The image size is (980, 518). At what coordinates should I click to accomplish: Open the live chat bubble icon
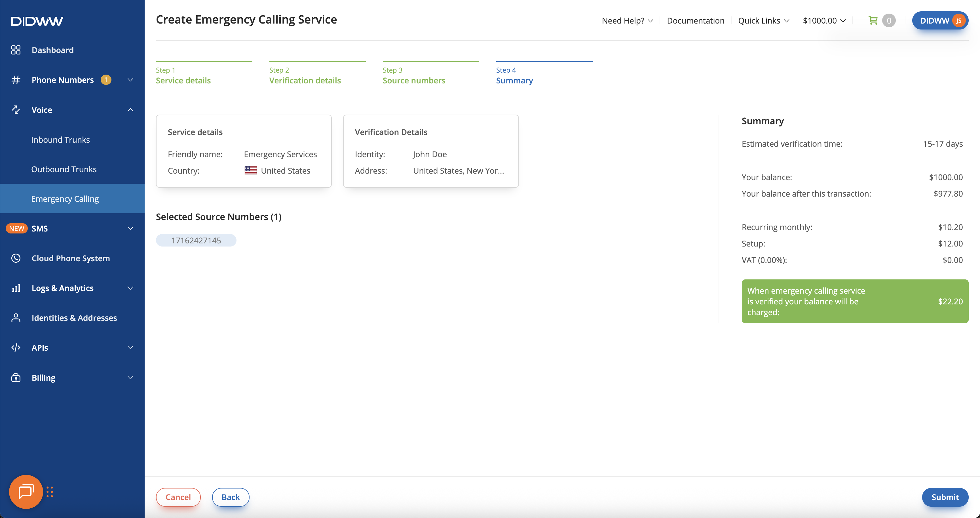26,491
